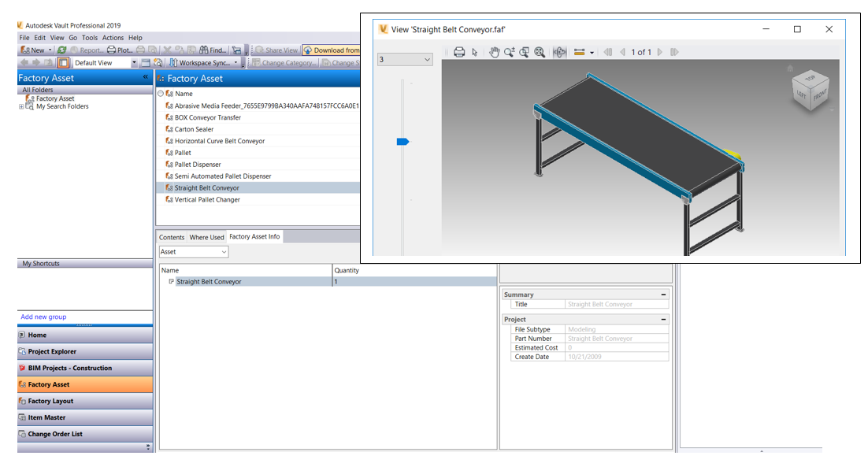The width and height of the screenshot is (868, 463).
Task: Expand Straight Belt Conveyor row in info grid
Action: click(171, 282)
